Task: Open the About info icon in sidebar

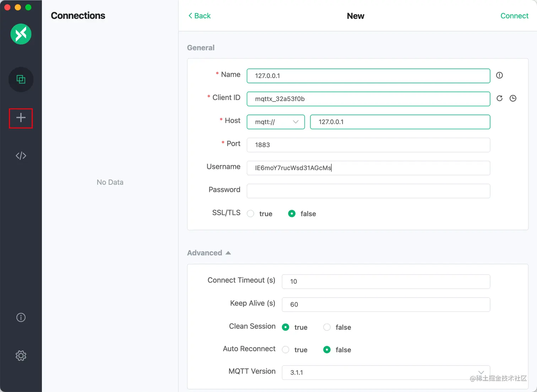Action: 21,318
